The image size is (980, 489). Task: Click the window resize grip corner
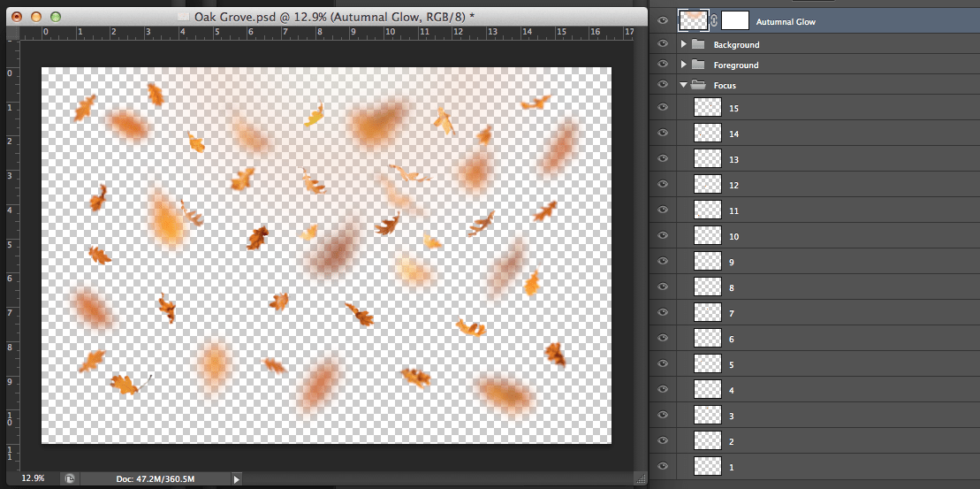(x=641, y=479)
